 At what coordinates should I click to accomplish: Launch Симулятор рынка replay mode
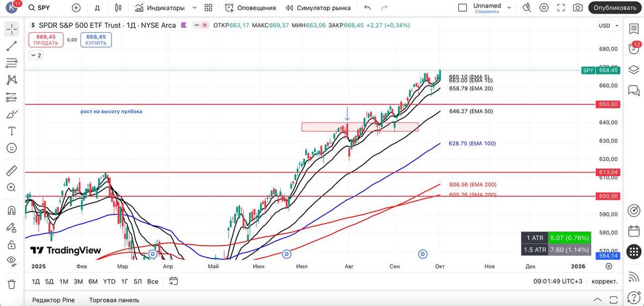pos(318,8)
